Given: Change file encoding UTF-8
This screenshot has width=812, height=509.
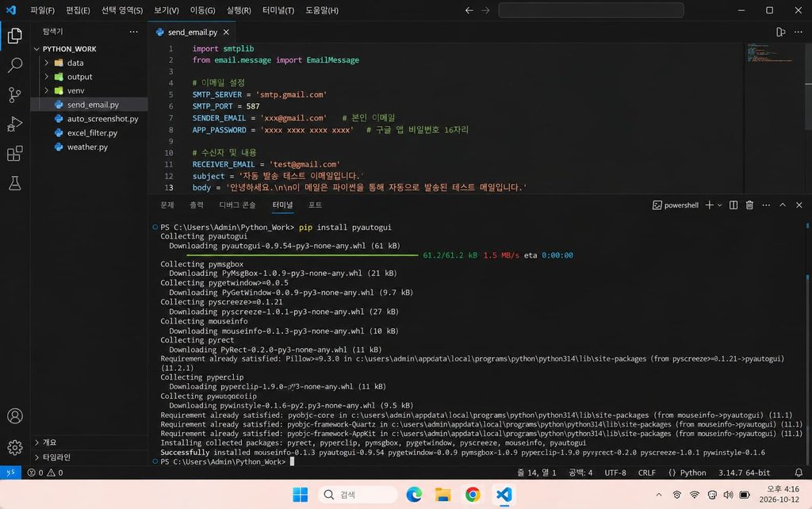Looking at the screenshot, I should click(615, 473).
